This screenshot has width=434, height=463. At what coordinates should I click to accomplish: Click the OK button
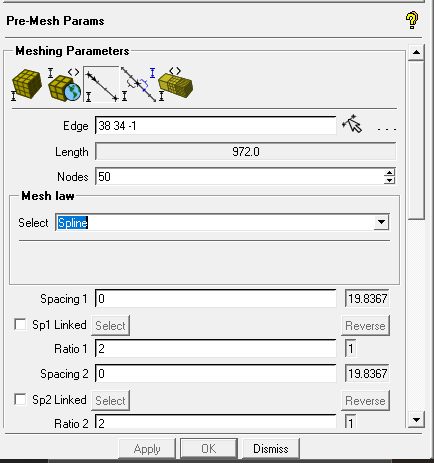point(209,449)
